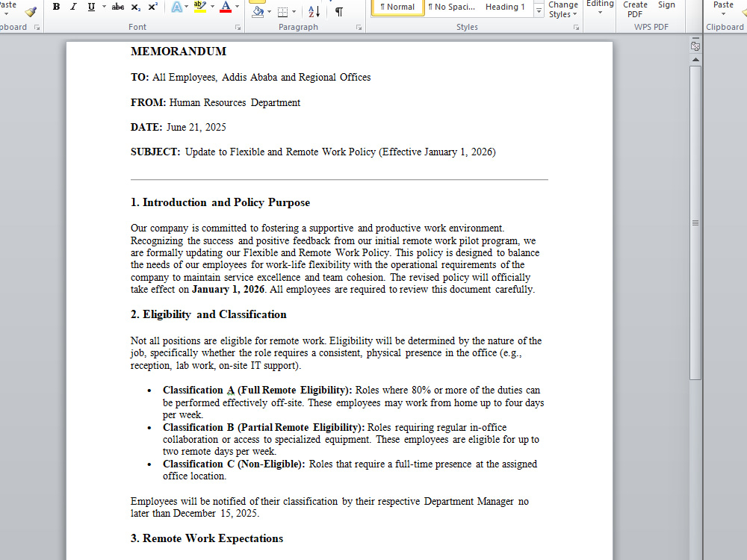Click scrollbar up arrow
The image size is (747, 560).
[695, 60]
